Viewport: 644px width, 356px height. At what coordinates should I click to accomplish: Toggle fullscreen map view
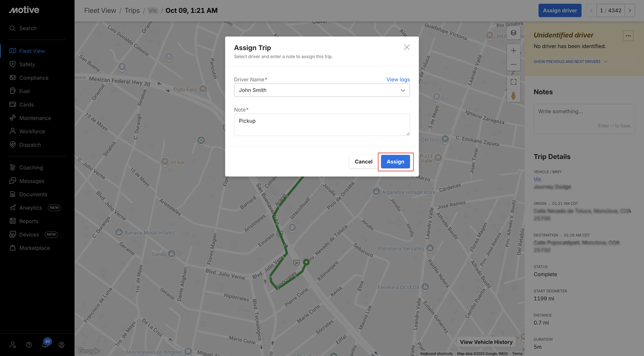click(x=513, y=82)
